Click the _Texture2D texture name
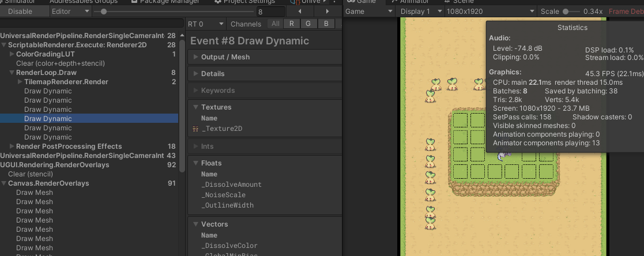 [x=222, y=129]
